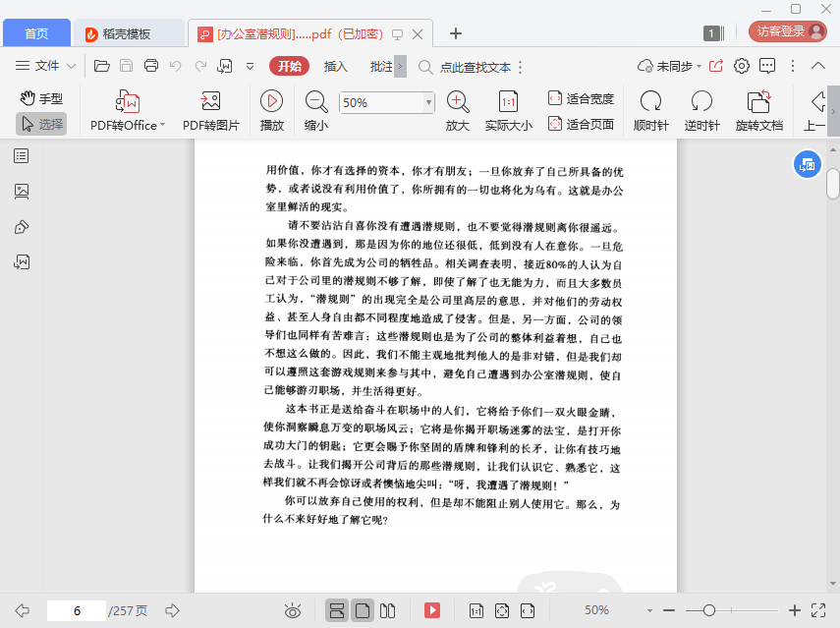Rotate page clockwise (顺时针)

click(651, 111)
